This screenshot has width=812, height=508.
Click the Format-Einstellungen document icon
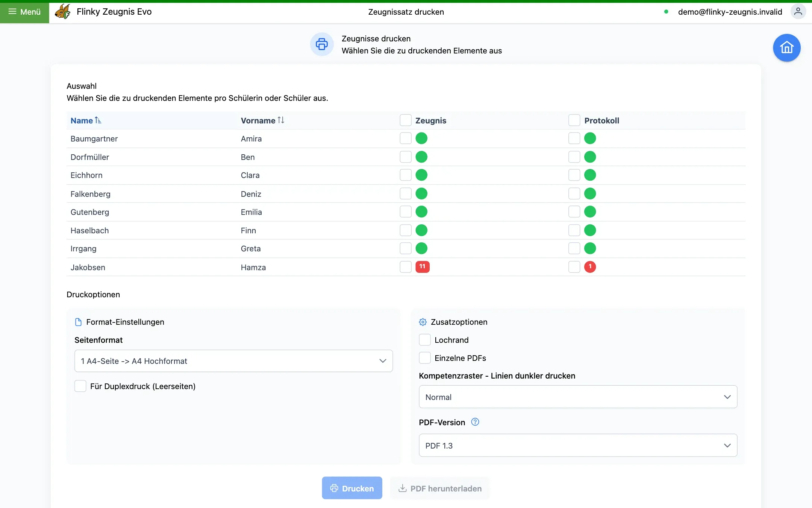click(78, 322)
